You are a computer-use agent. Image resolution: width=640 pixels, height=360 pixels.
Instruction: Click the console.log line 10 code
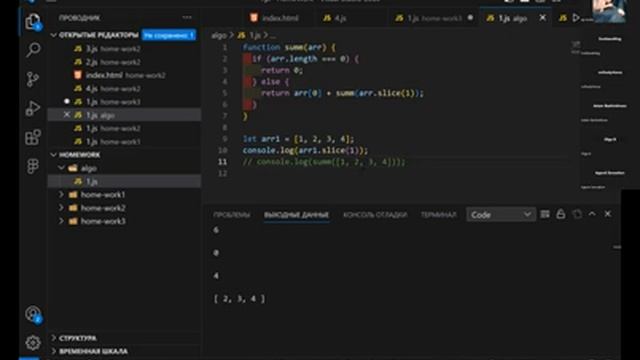305,150
